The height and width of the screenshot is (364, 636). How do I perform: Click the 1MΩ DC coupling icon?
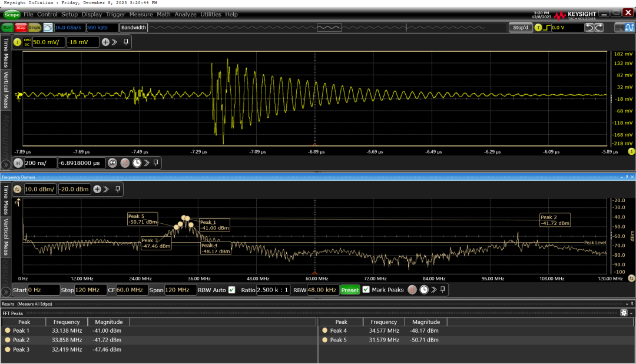[x=26, y=42]
